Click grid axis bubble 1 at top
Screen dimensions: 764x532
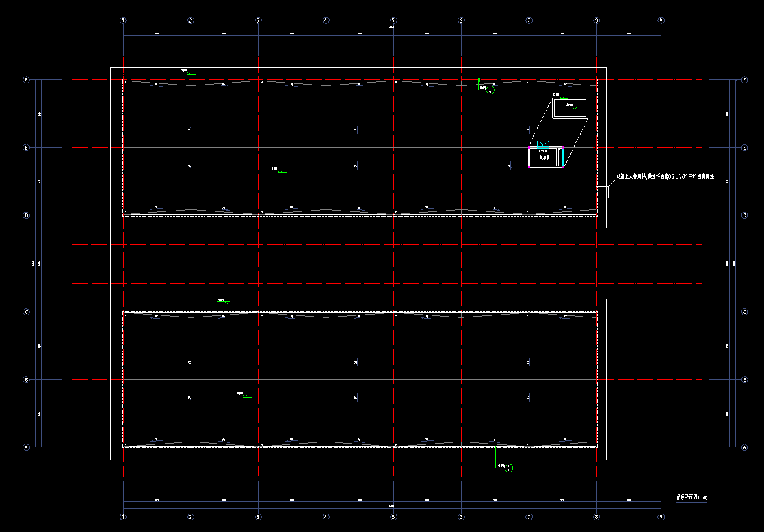(123, 20)
